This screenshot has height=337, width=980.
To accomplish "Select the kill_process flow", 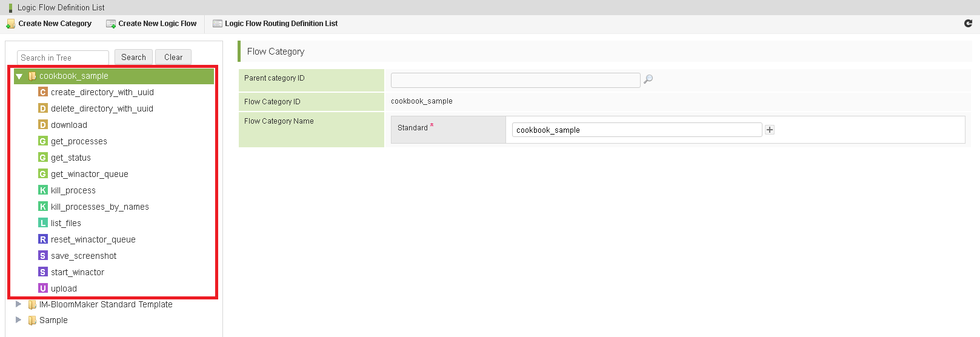I will coord(73,190).
